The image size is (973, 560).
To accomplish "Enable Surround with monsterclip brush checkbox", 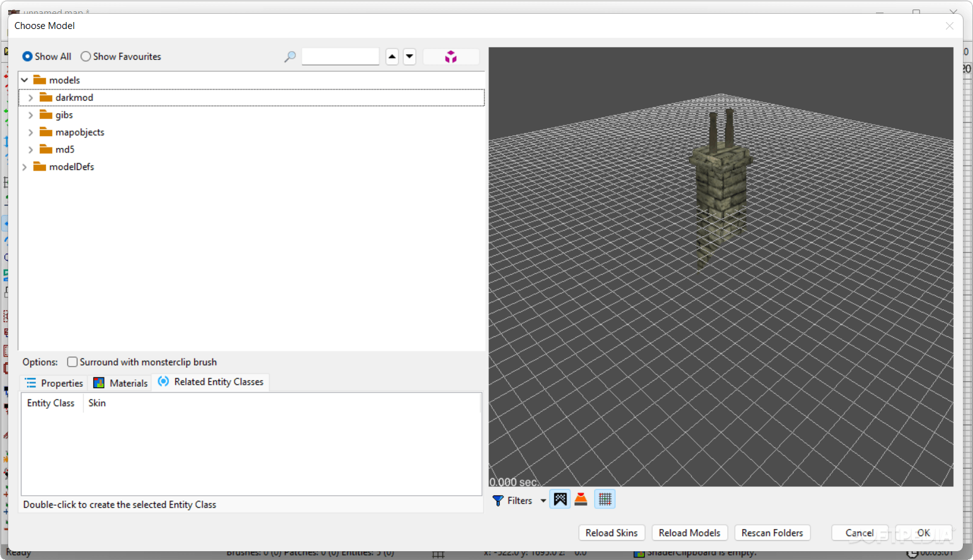I will click(72, 362).
